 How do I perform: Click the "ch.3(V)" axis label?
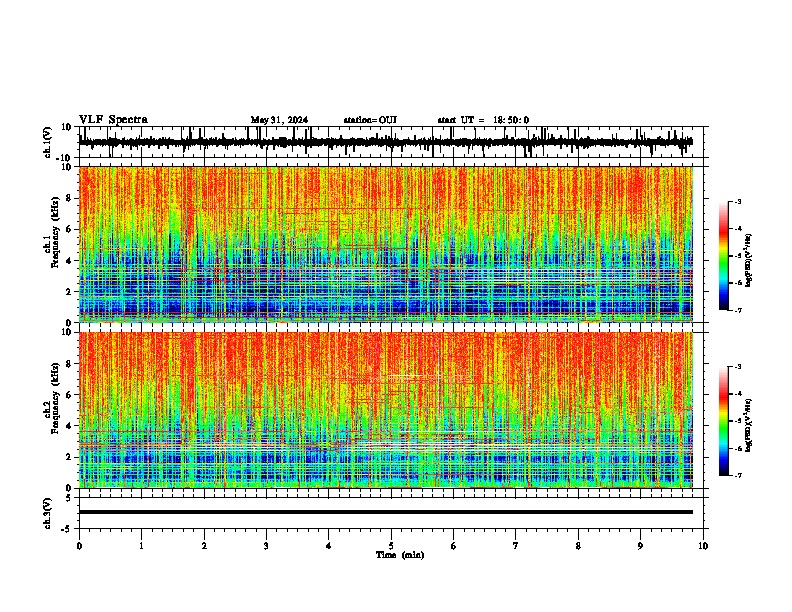(48, 513)
